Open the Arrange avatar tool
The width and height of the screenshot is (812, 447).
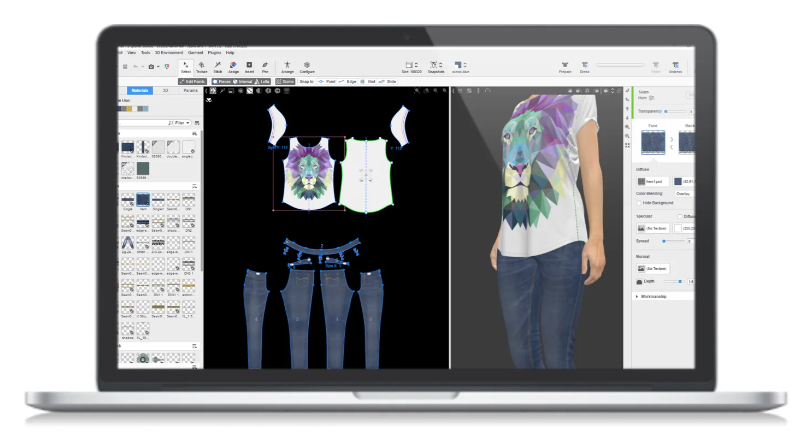[x=288, y=66]
